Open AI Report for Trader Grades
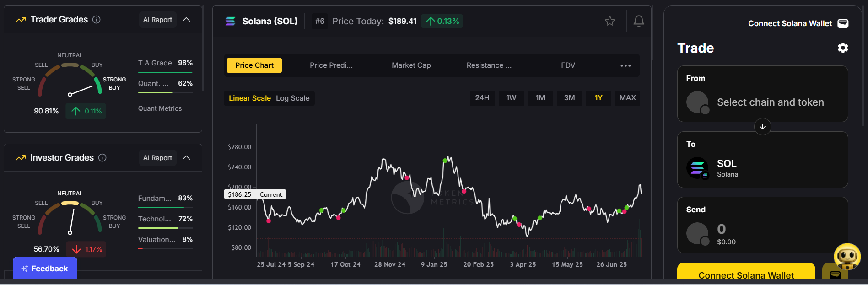This screenshot has height=285, width=868. (157, 20)
